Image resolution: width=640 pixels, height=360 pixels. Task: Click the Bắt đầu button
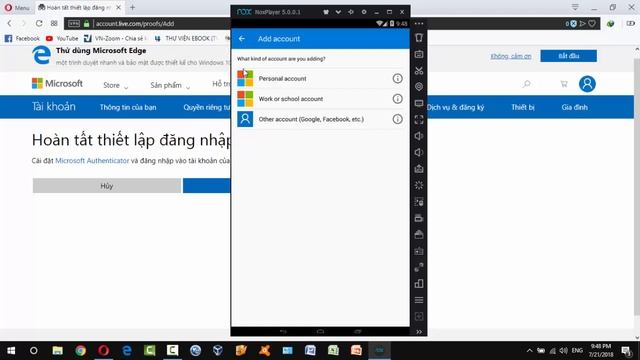click(569, 56)
